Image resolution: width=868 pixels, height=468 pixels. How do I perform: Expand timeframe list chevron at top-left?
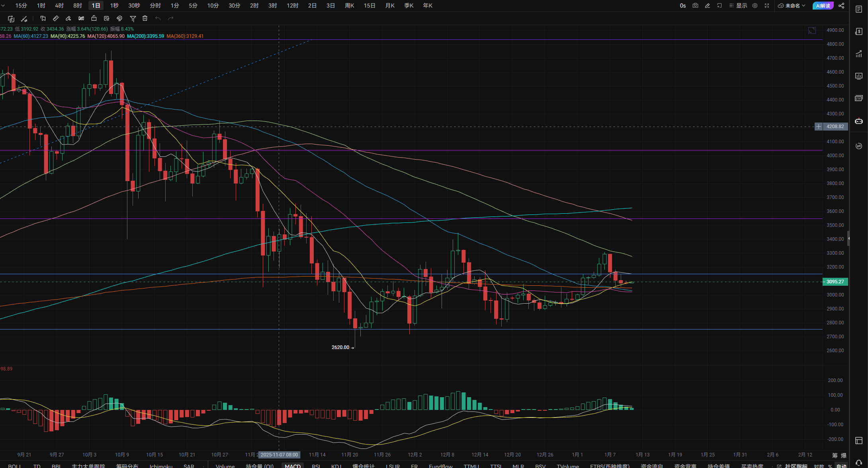pyautogui.click(x=4, y=6)
